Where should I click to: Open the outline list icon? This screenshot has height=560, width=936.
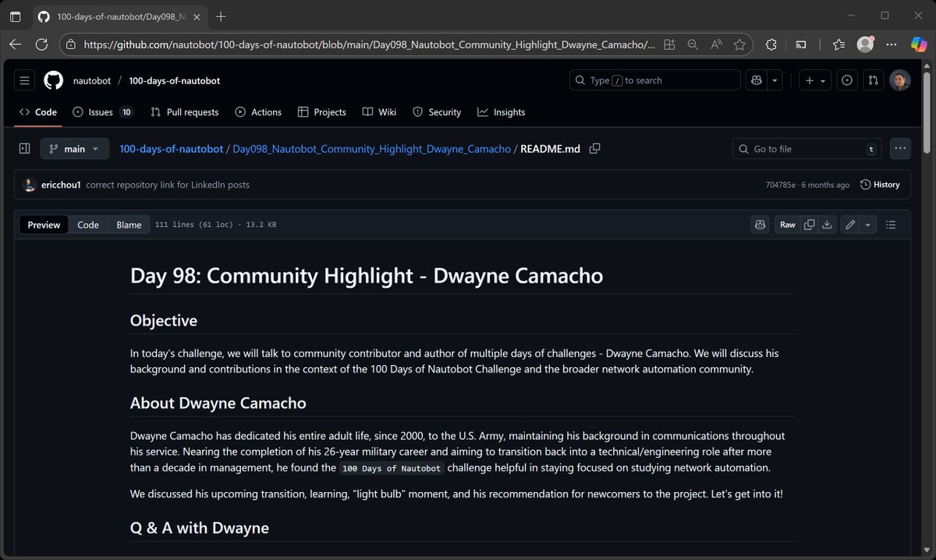(x=891, y=225)
